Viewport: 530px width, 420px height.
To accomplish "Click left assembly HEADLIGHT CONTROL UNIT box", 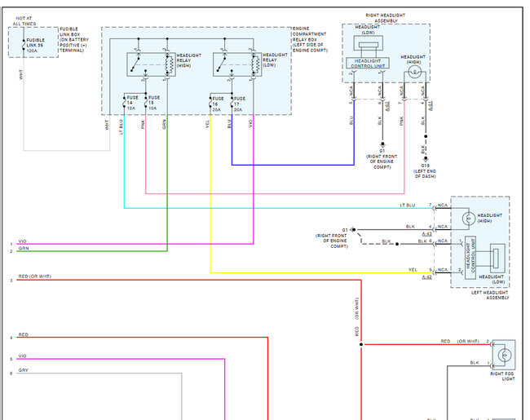I will [470, 258].
